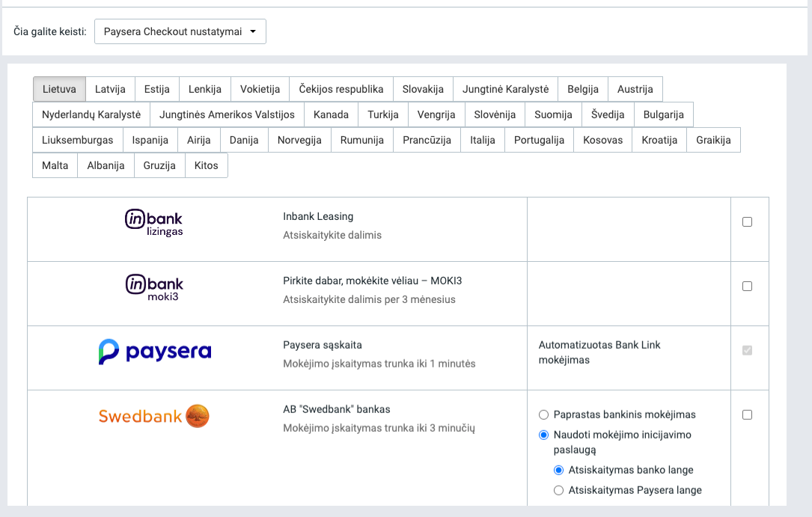Click the Swedbank logo

[154, 416]
